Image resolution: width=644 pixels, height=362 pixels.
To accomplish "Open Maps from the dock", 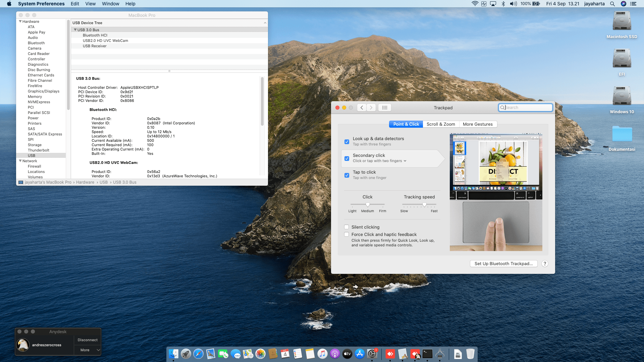I will [248, 354].
